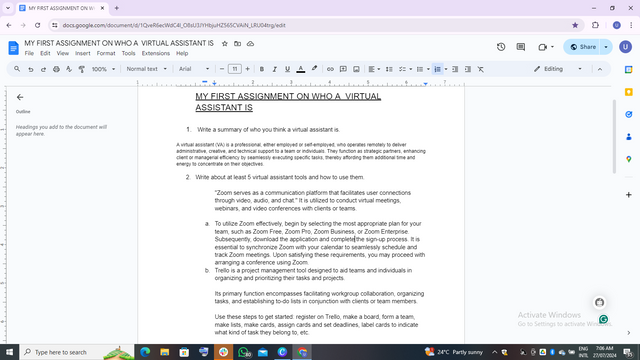Undo the last edit
Screen dimensions: 640x360
[31, 69]
